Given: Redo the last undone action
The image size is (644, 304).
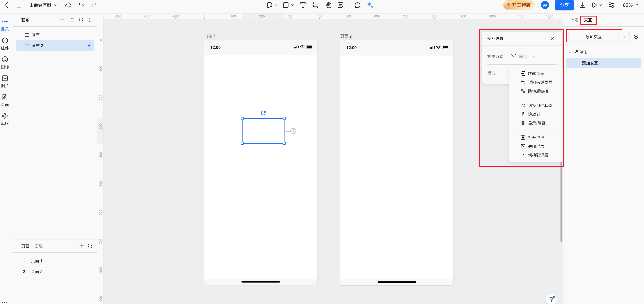Looking at the screenshot, I should click(94, 5).
